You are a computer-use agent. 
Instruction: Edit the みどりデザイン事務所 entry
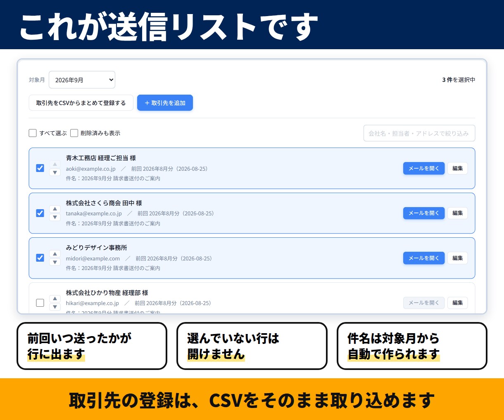pos(457,258)
